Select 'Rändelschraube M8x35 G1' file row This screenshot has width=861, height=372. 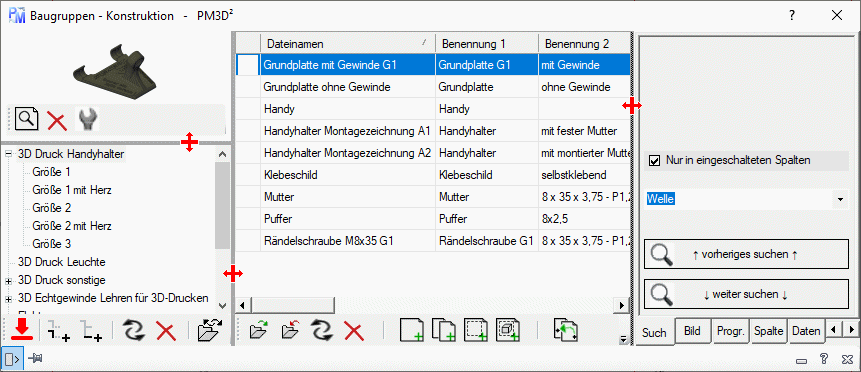click(433, 241)
